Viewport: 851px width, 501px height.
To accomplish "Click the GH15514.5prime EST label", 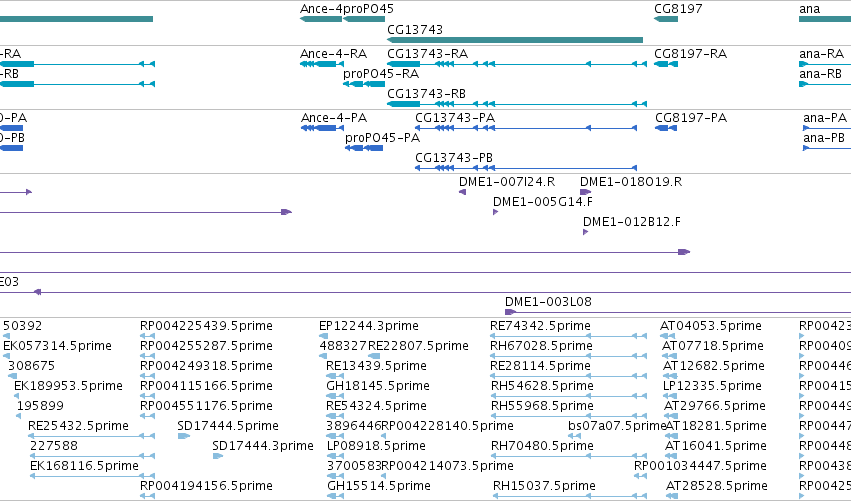I will click(379, 486).
